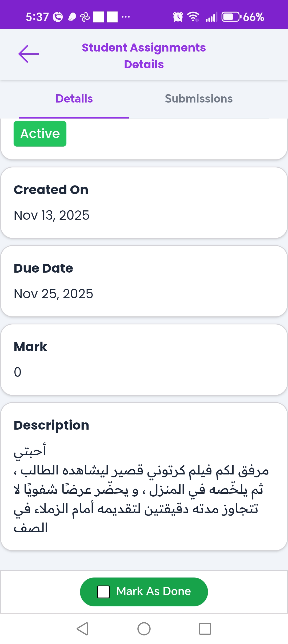The image size is (288, 644).
Task: Tap the alarm clock status icon
Action: (x=178, y=17)
